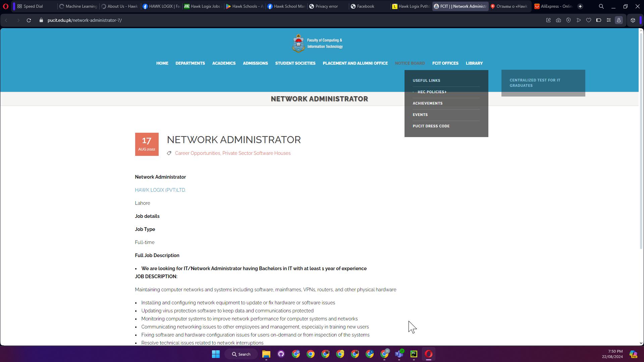Click the Windows Start button
This screenshot has height=362, width=644.
[216, 354]
